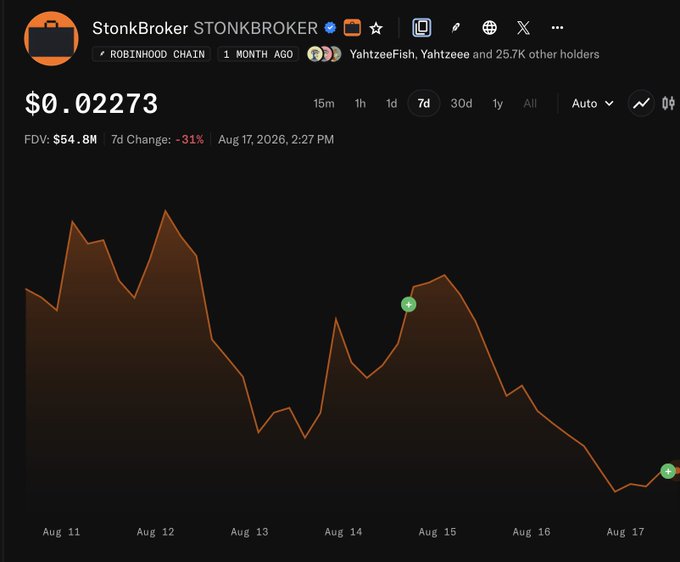Click the Aug 17 axis label

pyautogui.click(x=625, y=532)
